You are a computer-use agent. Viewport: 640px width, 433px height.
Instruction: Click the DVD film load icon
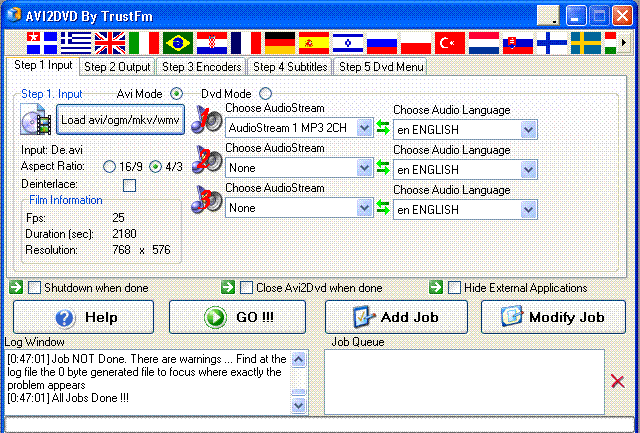pos(36,120)
